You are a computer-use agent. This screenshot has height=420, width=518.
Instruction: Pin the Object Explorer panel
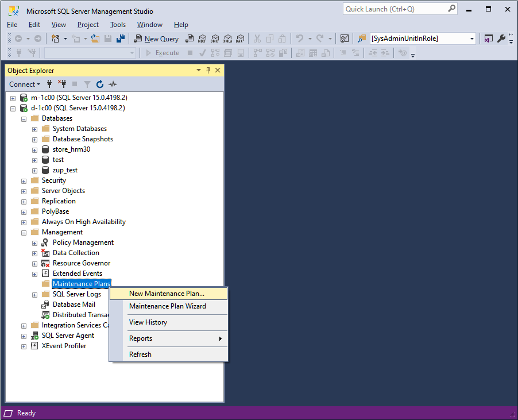(x=208, y=70)
